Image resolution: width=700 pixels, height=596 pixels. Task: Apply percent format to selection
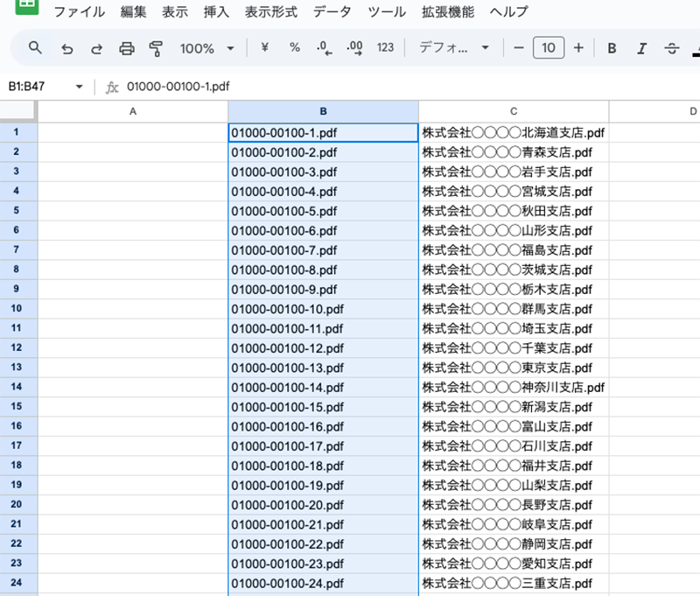point(295,48)
